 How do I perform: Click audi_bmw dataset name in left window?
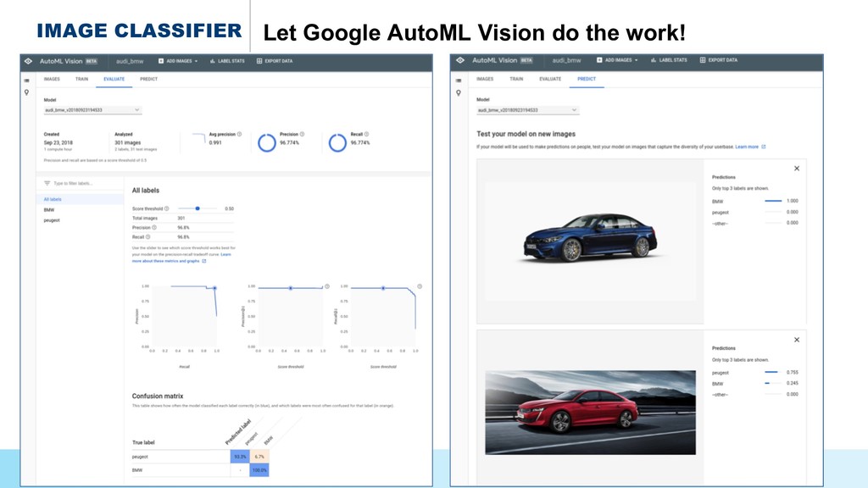tap(130, 61)
